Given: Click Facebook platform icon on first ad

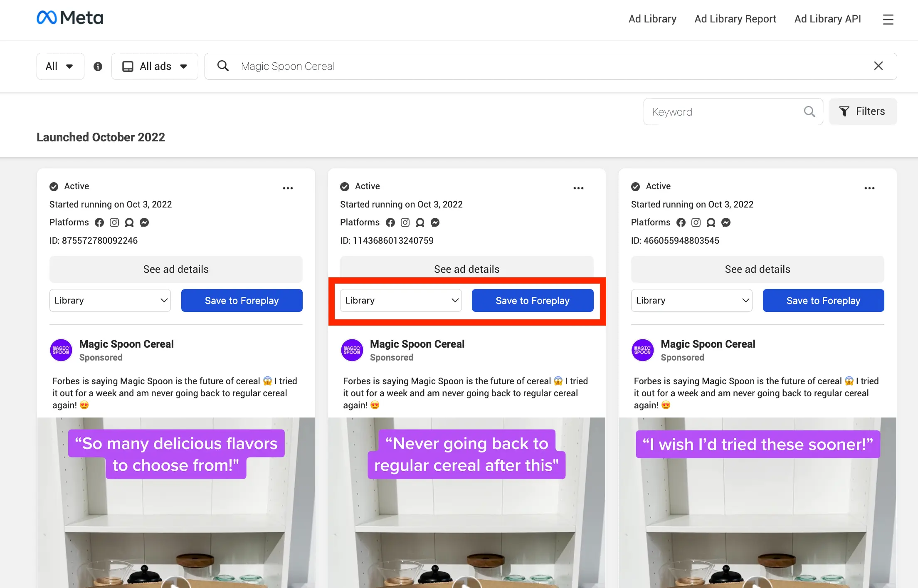Looking at the screenshot, I should [99, 222].
